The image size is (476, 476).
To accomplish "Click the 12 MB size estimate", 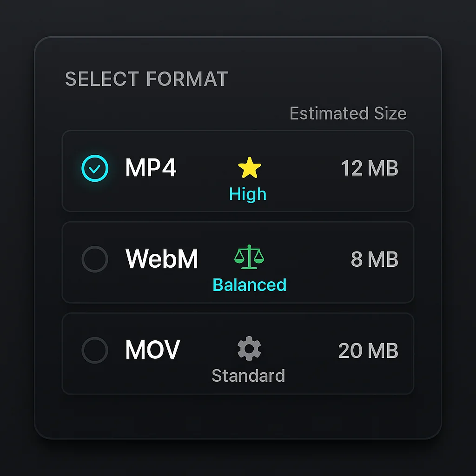I will pyautogui.click(x=369, y=168).
